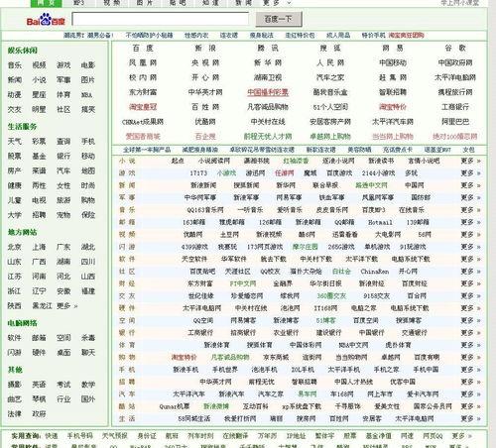Expand 更多 » in the 视频 row
The height and width of the screenshot is (448, 496).
pos(471,235)
